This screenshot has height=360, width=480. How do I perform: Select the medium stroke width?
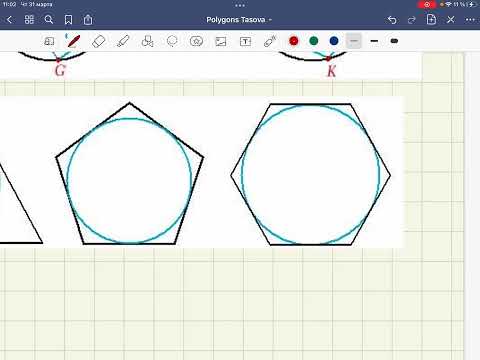coord(374,41)
